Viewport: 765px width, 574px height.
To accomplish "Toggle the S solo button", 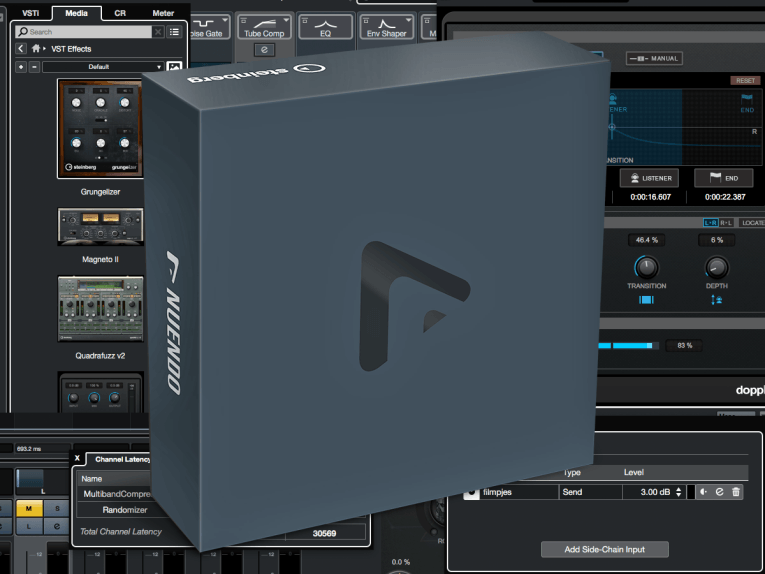I will click(x=57, y=509).
